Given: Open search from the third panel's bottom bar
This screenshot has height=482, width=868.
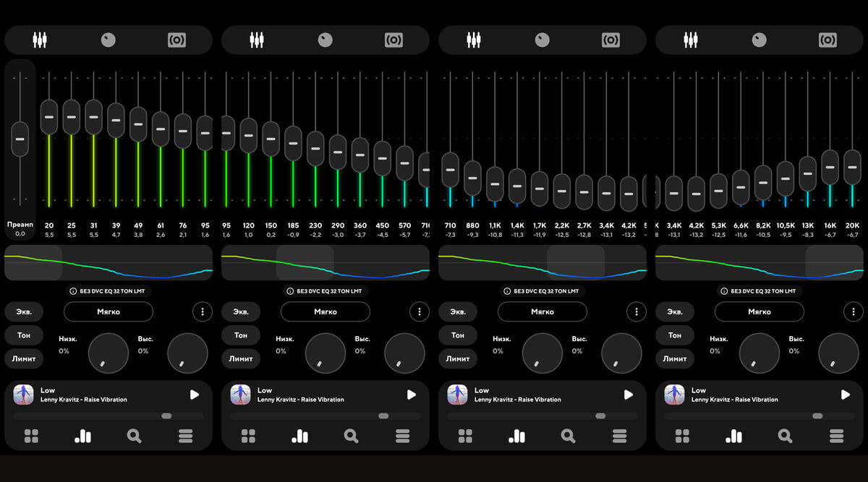Looking at the screenshot, I should pos(568,436).
